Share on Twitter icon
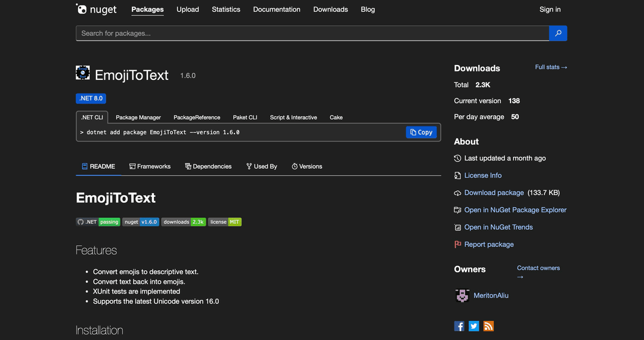Image resolution: width=644 pixels, height=340 pixels. [474, 326]
